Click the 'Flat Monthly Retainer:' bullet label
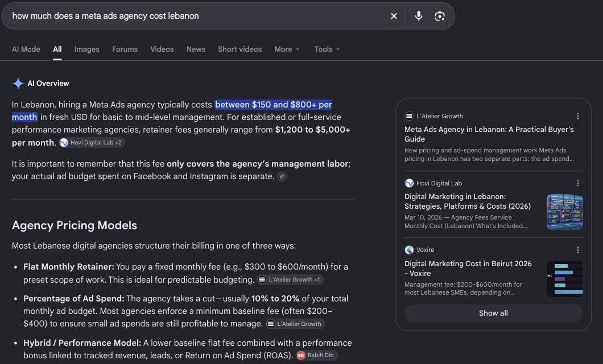The height and width of the screenshot is (364, 603). tap(69, 267)
